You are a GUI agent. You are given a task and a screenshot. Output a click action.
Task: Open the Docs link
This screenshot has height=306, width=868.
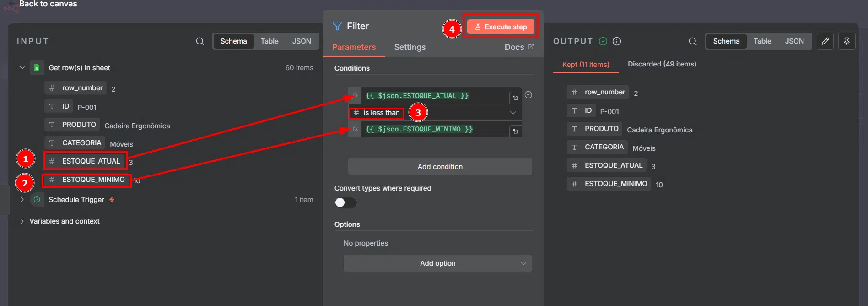pos(519,47)
